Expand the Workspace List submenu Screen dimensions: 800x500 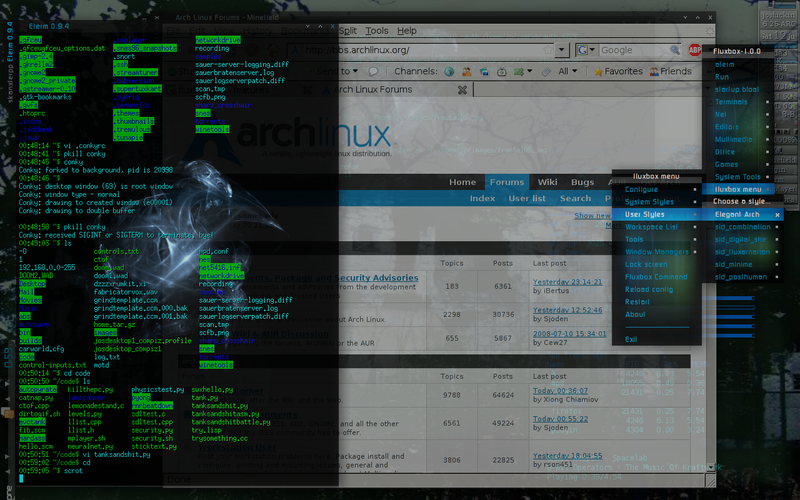tap(656, 227)
